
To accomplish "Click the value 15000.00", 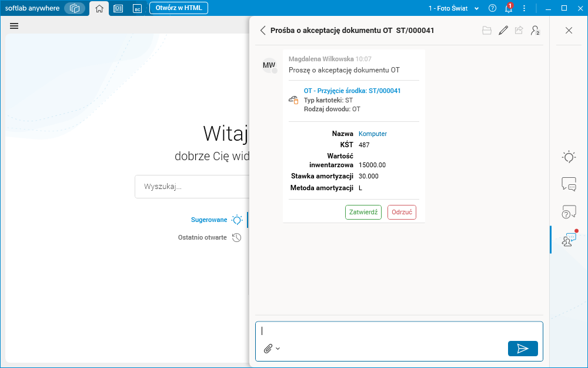I will 372,165.
